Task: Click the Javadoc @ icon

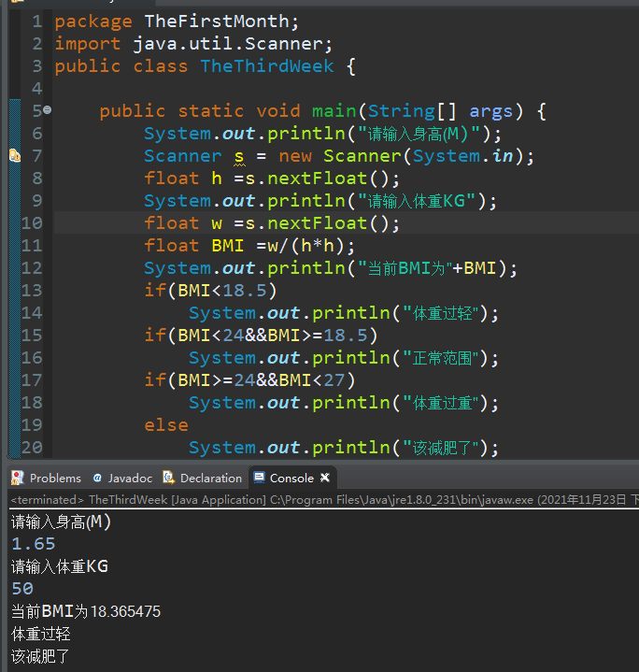Action: tap(97, 478)
